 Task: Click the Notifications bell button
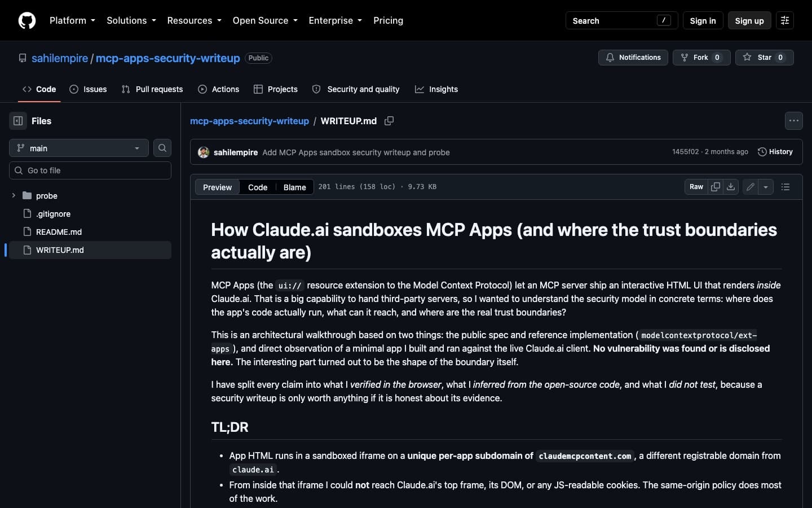pyautogui.click(x=633, y=58)
